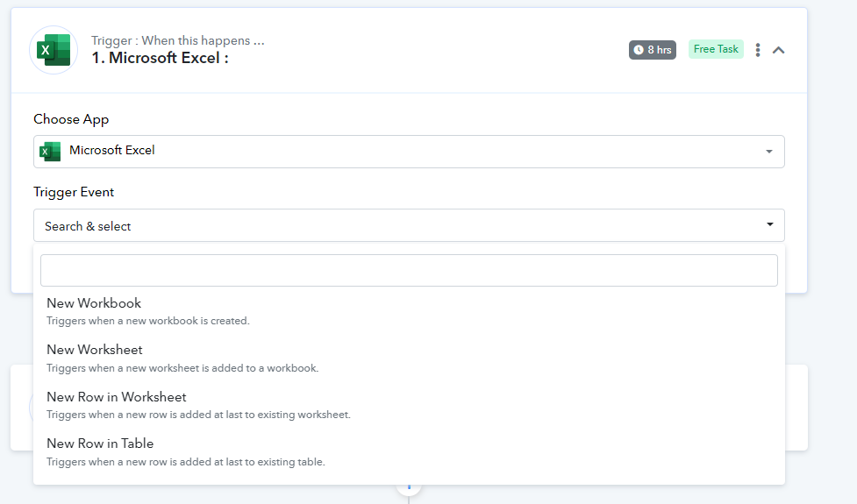
Task: Click the add-step connector below the dropdown
Action: 409,489
